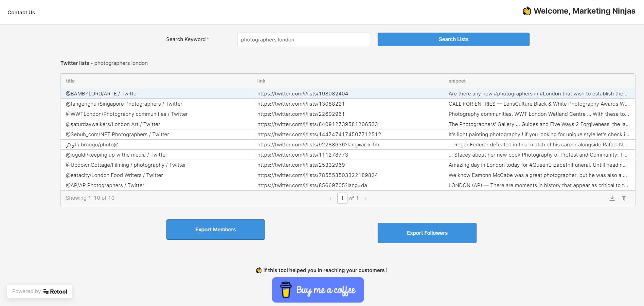Click the waving hand emoji beside Welcome

(526, 11)
